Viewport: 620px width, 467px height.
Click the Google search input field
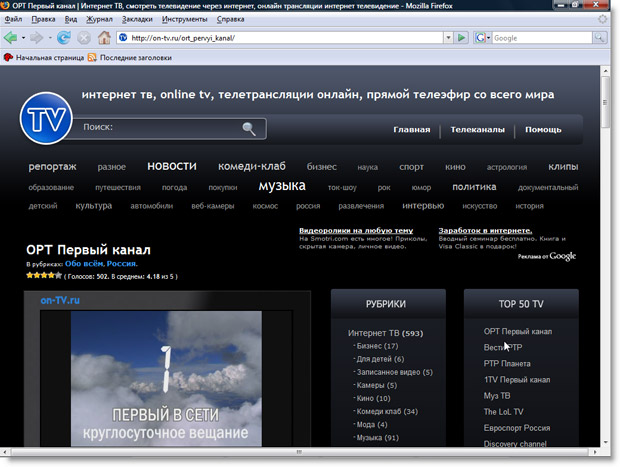(x=542, y=38)
